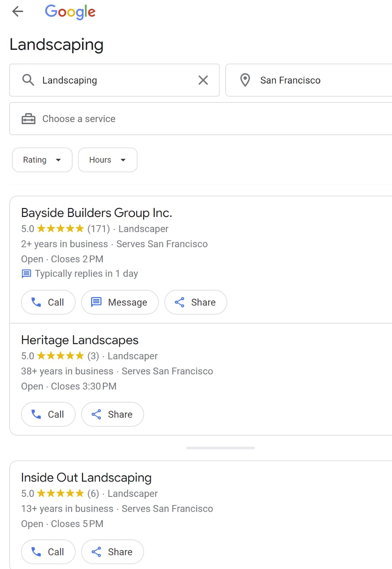This screenshot has width=392, height=569.
Task: Share the Heritage Landscapes listing
Action: pyautogui.click(x=112, y=414)
